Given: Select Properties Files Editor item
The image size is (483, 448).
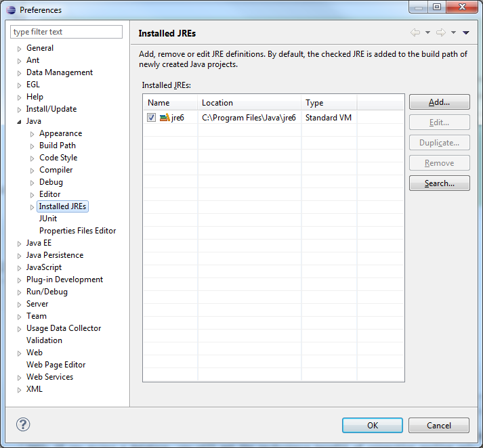Looking at the screenshot, I should pos(78,231).
